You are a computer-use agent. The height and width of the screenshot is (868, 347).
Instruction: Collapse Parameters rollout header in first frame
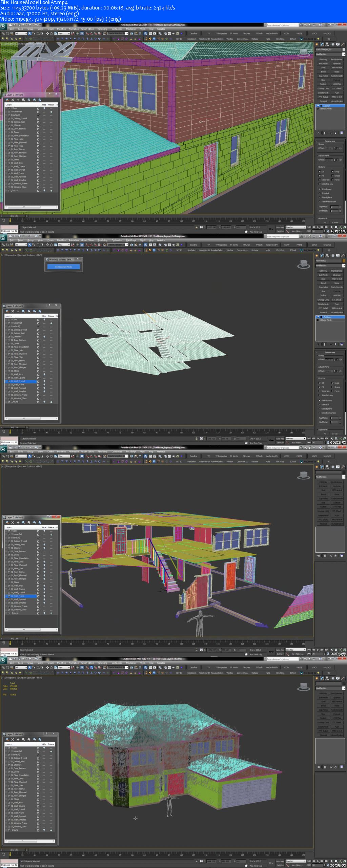330,141
